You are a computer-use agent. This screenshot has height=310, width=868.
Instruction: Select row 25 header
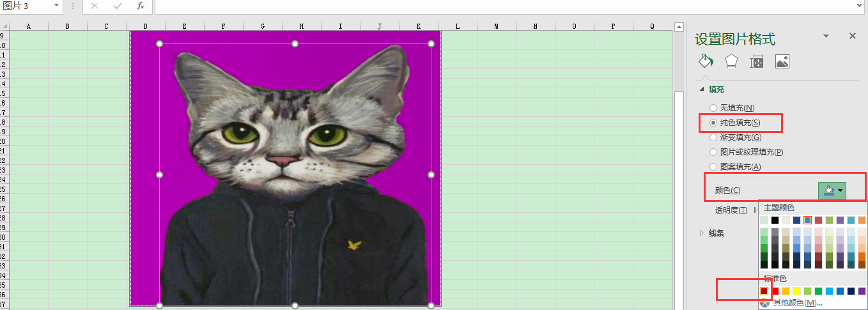4,189
